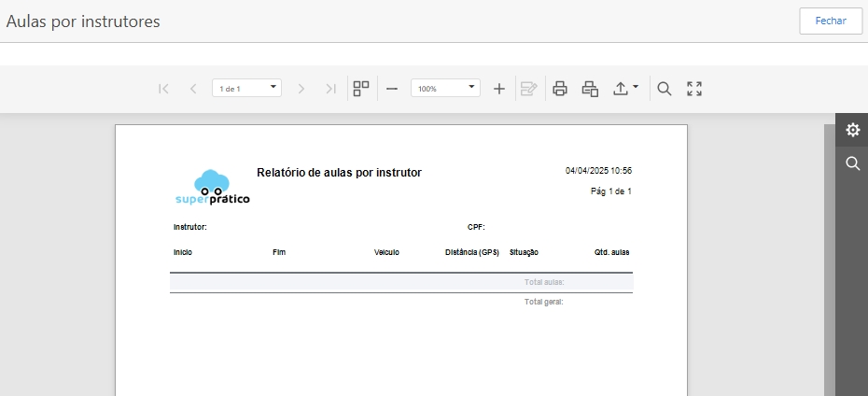Zoom in with the plus icon
Screen dimensions: 868x396
point(499,89)
